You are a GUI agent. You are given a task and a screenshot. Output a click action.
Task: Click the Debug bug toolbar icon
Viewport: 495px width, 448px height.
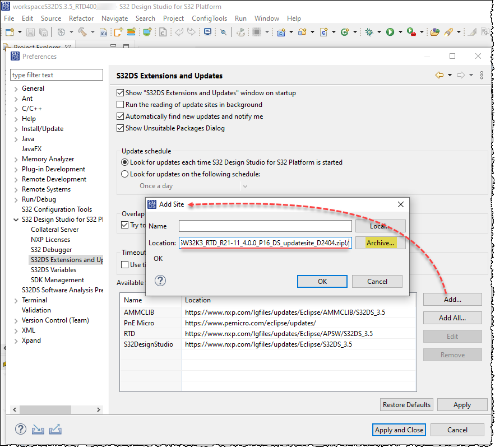tap(369, 32)
